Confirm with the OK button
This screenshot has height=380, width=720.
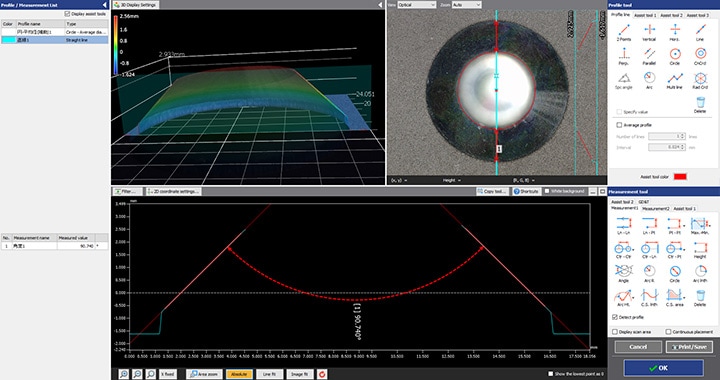click(663, 368)
